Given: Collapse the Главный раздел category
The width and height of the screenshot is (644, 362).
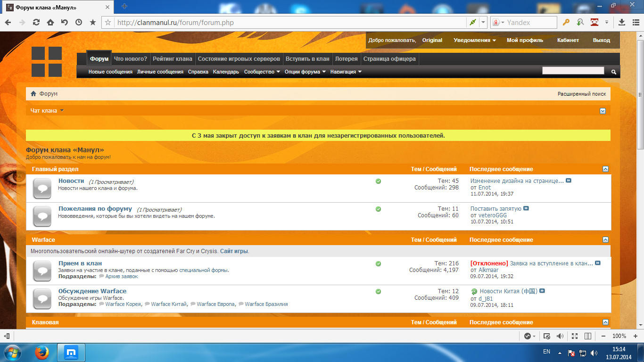Looking at the screenshot, I should point(605,169).
